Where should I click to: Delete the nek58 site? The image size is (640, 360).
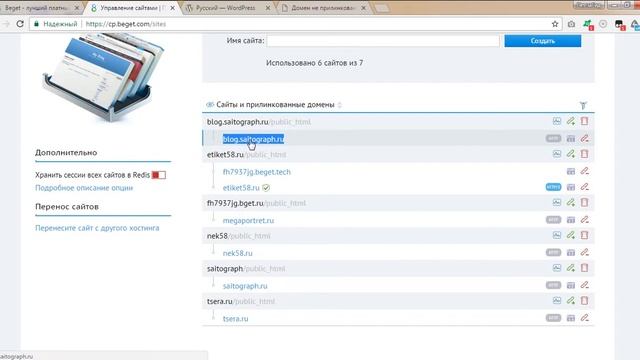(x=584, y=235)
